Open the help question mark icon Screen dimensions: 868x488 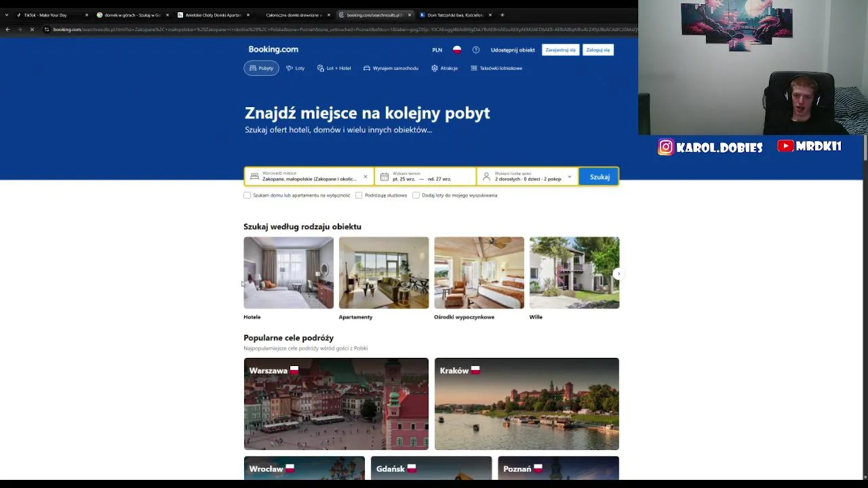pos(476,50)
